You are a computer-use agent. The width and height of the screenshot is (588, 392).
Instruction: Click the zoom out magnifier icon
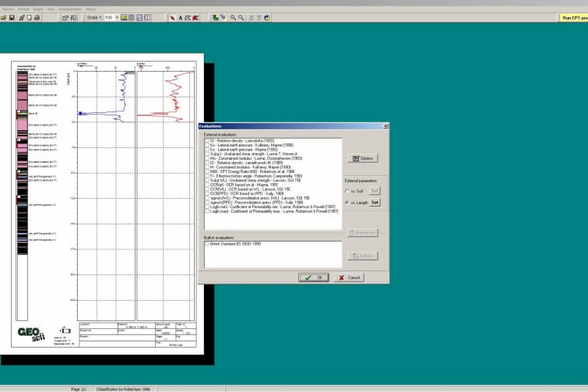241,17
